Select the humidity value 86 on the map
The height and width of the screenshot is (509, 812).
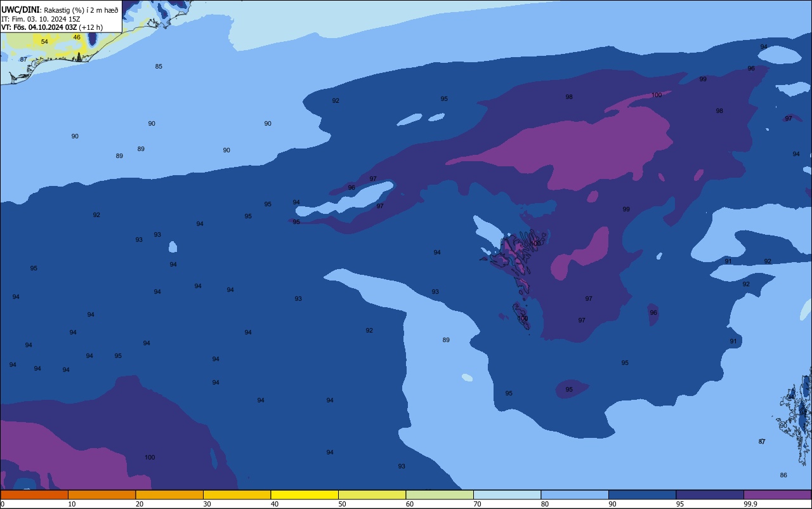[783, 475]
